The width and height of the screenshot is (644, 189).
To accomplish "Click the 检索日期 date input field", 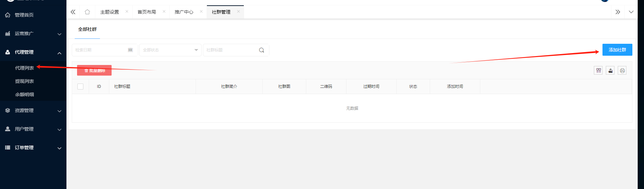I will pos(105,50).
